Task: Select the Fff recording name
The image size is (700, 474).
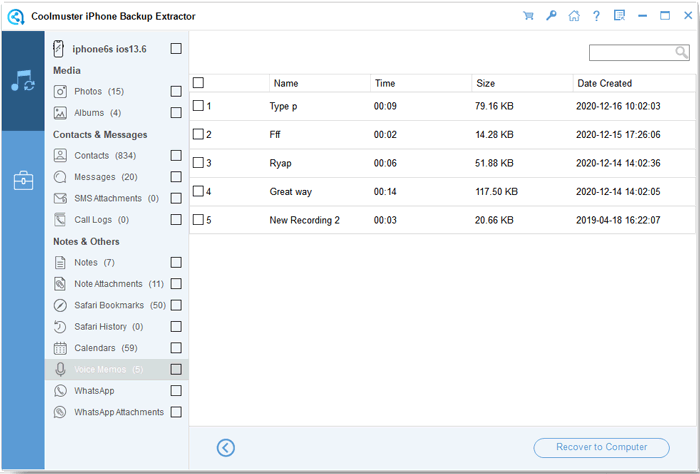Action: [x=275, y=135]
